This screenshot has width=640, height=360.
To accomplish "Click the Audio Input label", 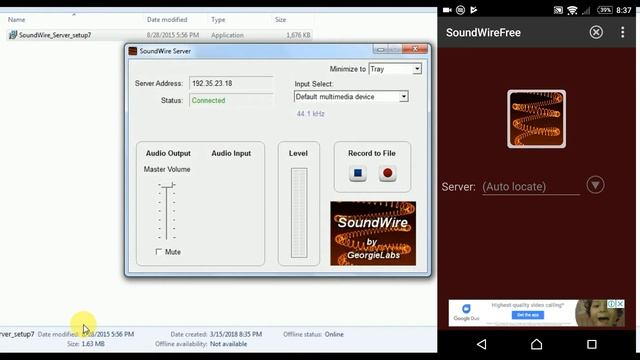I will click(x=231, y=153).
